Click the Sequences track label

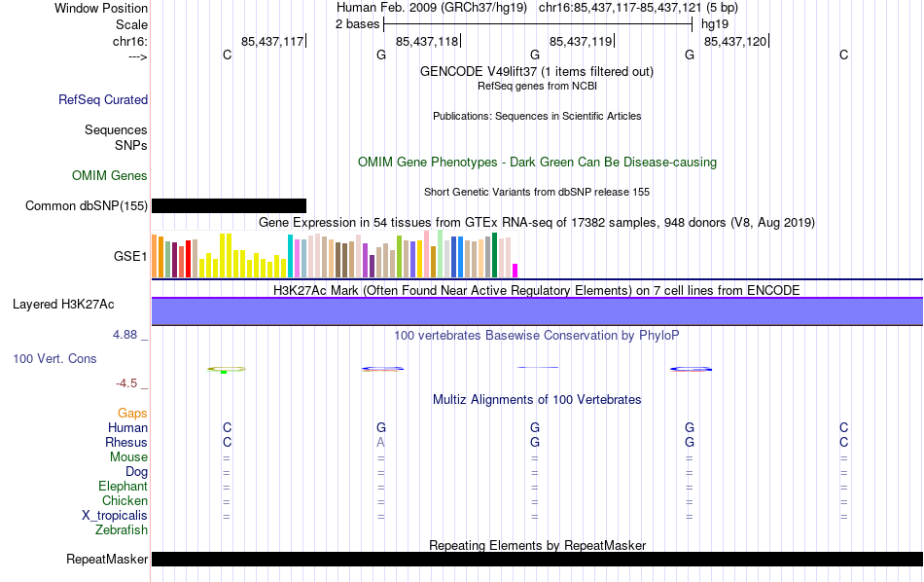pyautogui.click(x=116, y=129)
